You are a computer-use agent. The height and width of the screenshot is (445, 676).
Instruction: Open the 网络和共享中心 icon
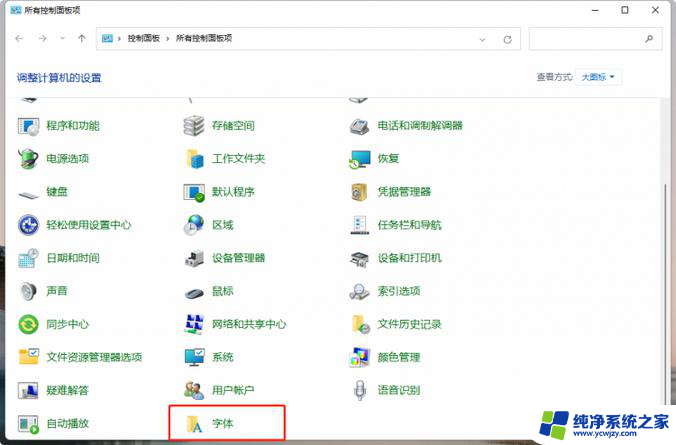point(194,324)
